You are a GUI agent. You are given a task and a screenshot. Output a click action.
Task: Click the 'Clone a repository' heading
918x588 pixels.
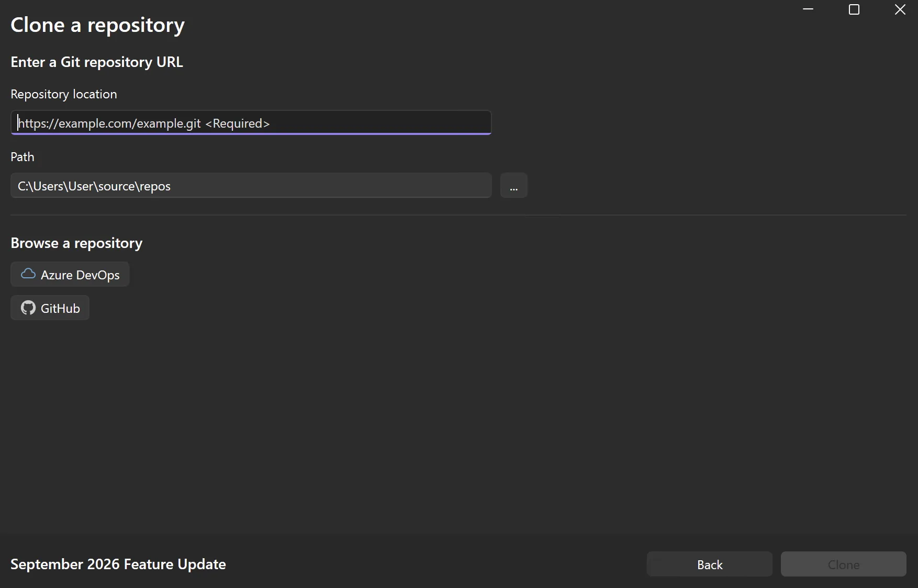point(98,25)
